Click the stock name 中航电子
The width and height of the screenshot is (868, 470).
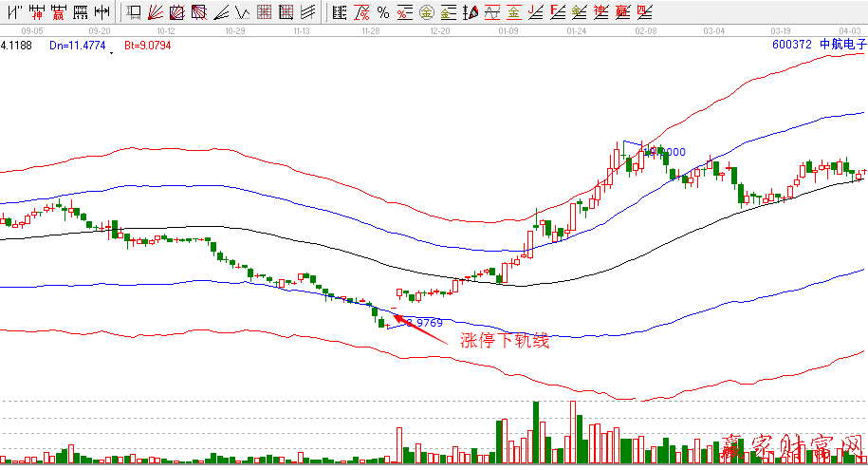click(843, 44)
